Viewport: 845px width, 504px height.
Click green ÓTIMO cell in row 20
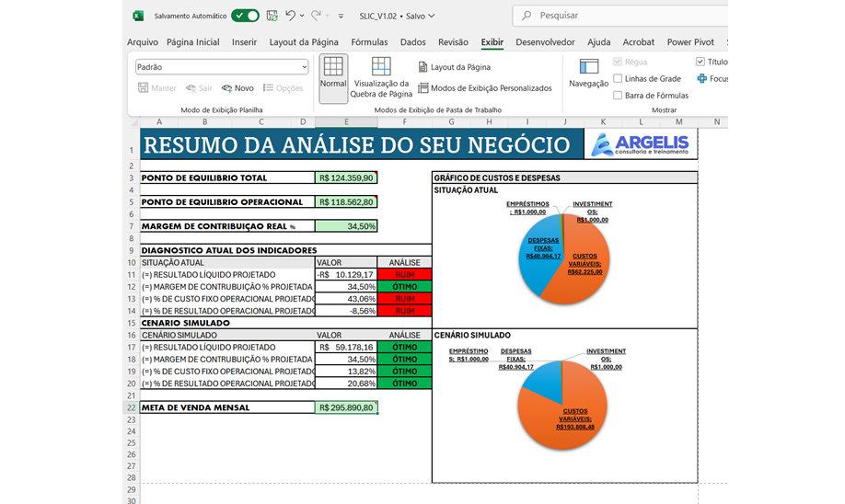point(405,384)
